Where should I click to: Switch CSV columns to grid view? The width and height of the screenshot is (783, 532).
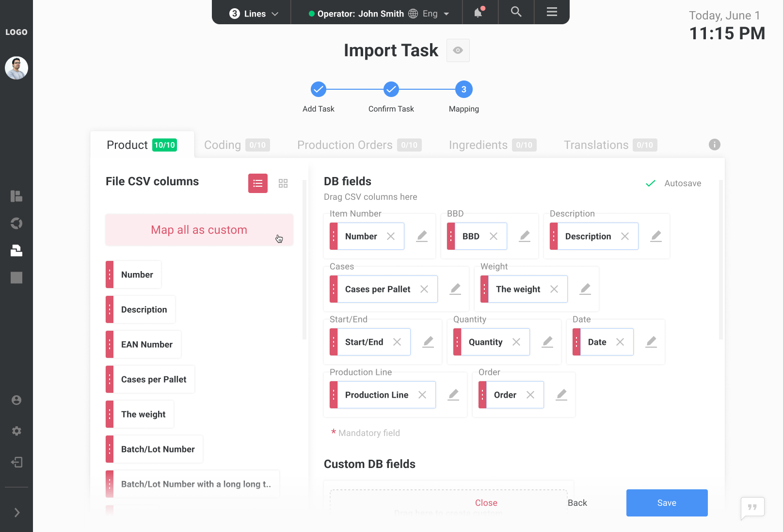click(x=283, y=183)
